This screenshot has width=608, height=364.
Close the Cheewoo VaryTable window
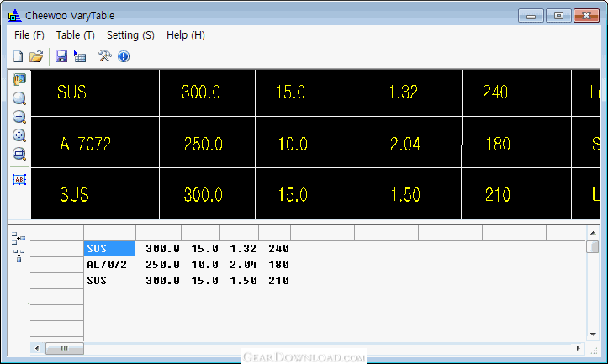587,16
